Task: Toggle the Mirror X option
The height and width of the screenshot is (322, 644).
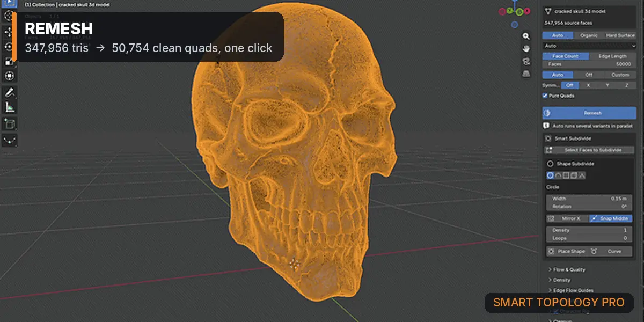Action: (567, 218)
